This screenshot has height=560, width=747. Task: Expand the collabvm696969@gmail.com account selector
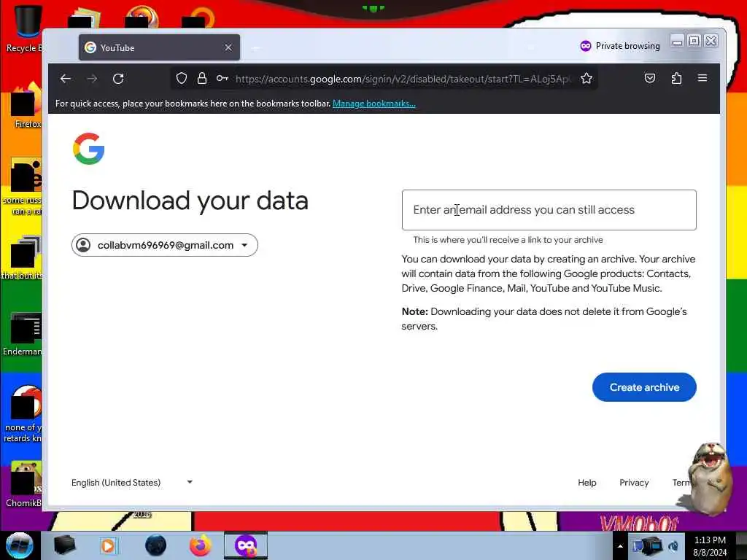coord(165,245)
